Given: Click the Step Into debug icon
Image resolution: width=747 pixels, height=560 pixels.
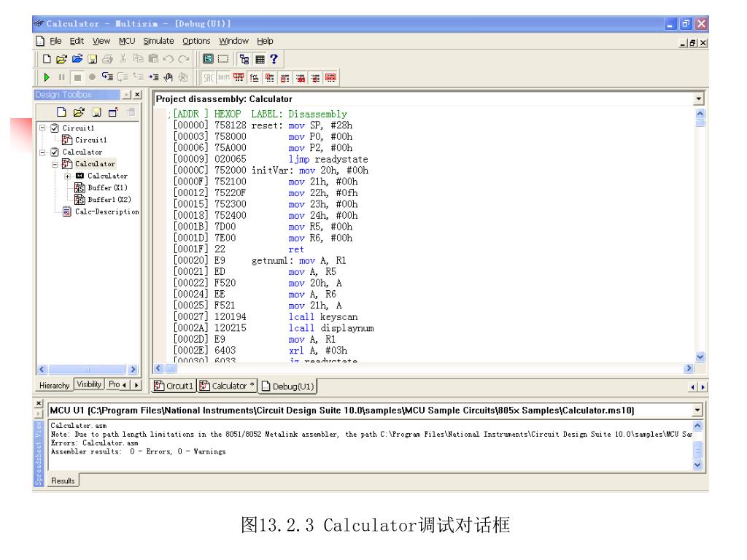Looking at the screenshot, I should (108, 77).
